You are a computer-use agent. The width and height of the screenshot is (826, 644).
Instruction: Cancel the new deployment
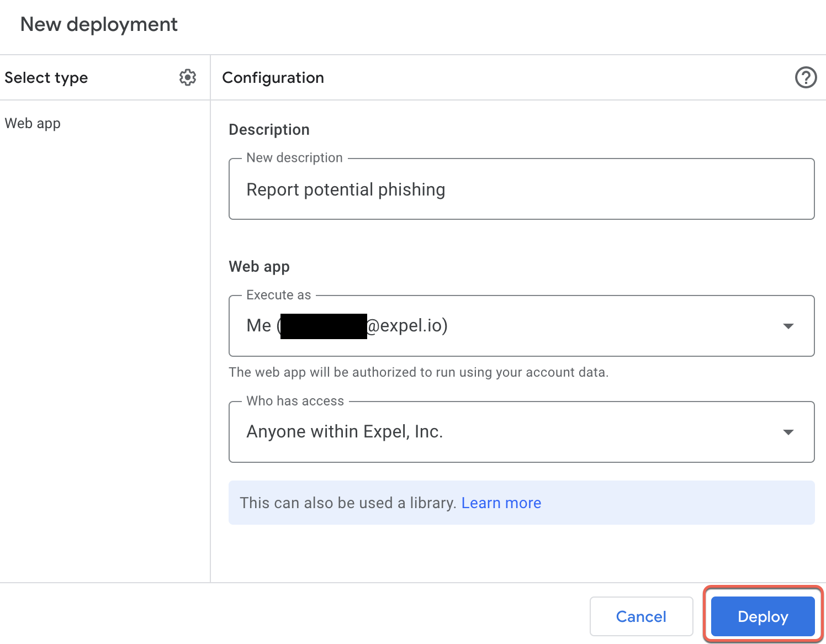[x=641, y=616]
